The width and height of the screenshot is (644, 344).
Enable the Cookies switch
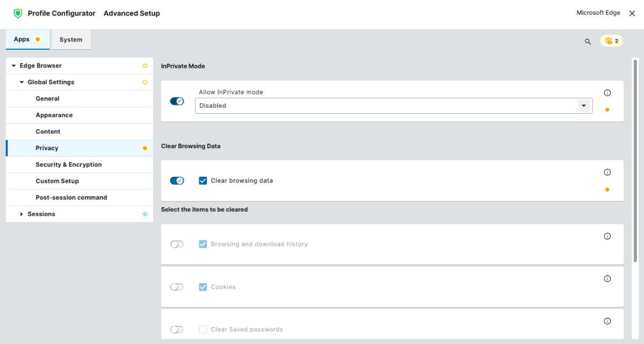pos(177,287)
